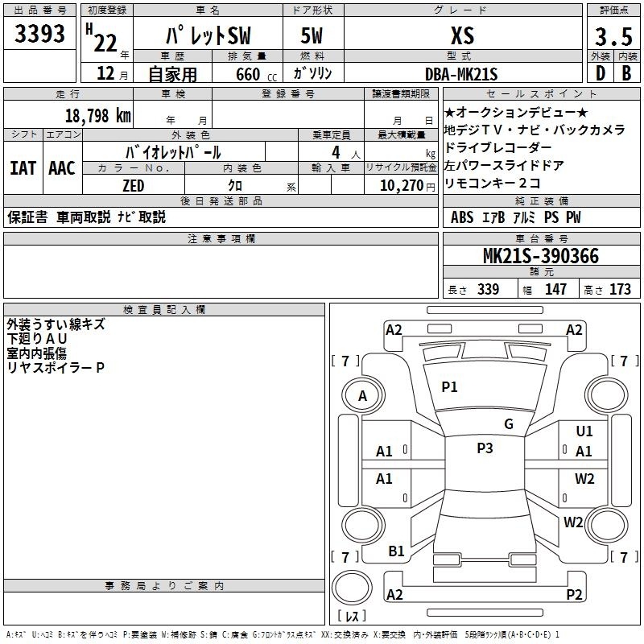Click the grade value XS
Viewport: 644px width, 644px height.
(462, 35)
